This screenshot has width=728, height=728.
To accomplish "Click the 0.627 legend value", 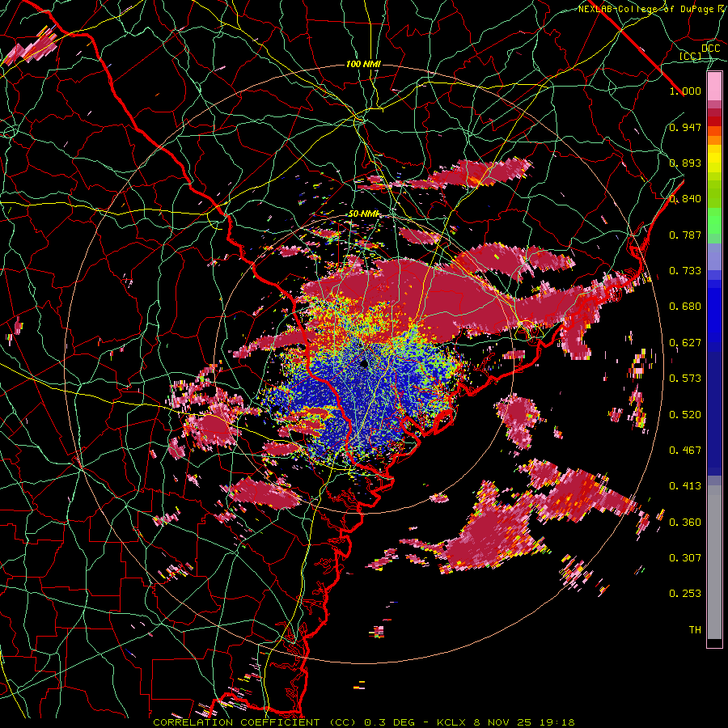I will tap(685, 343).
